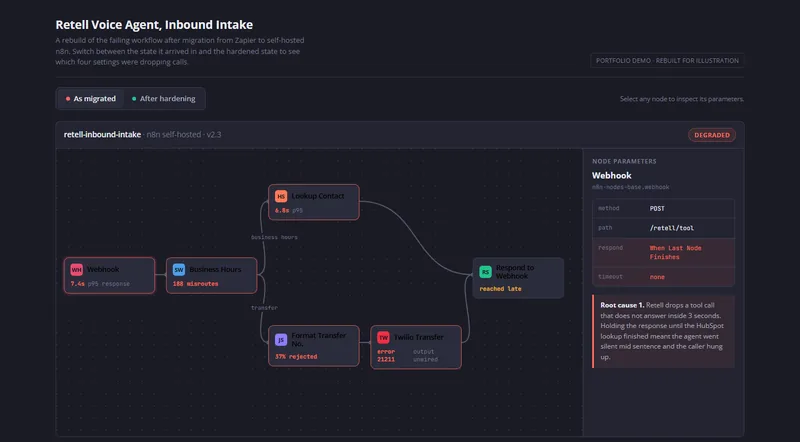The width and height of the screenshot is (800, 442).
Task: Select the Twilio Transfer node label
Action: coord(418,337)
